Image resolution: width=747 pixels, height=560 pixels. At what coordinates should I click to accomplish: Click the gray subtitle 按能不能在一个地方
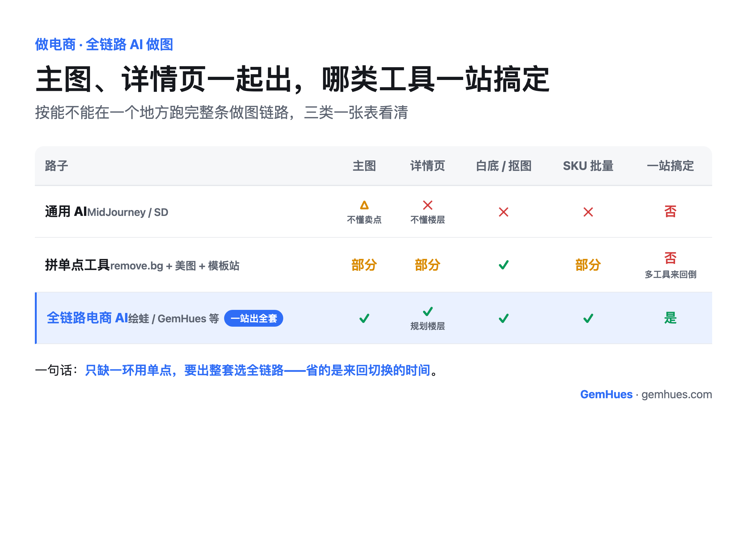(x=222, y=112)
